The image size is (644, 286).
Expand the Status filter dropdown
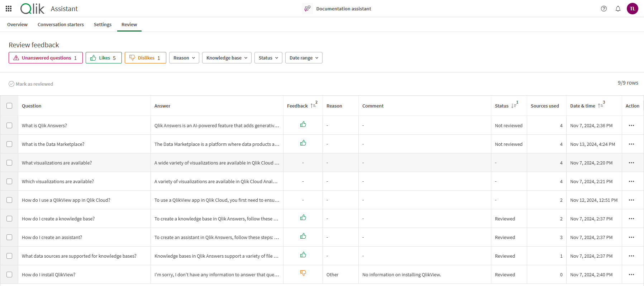pos(268,58)
